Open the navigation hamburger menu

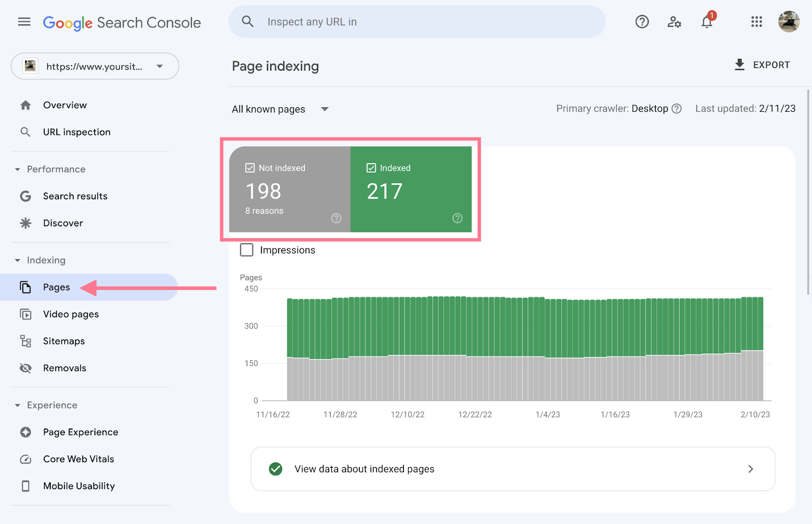(x=24, y=22)
